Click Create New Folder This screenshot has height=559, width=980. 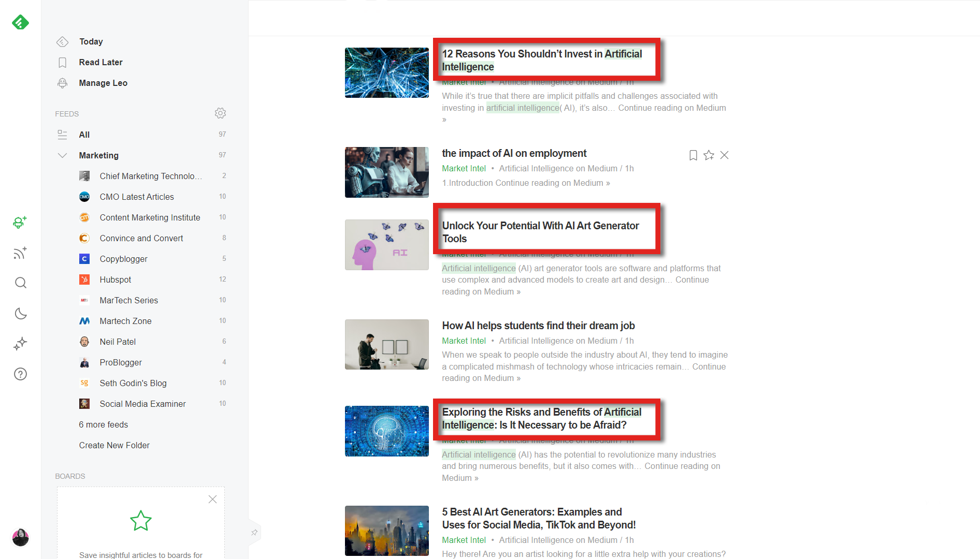point(114,445)
